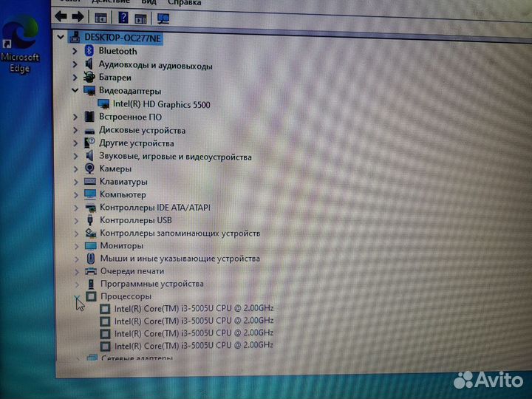Click the Intel HD Graphics 5500 adapter icon
The width and height of the screenshot is (532, 399).
103,104
